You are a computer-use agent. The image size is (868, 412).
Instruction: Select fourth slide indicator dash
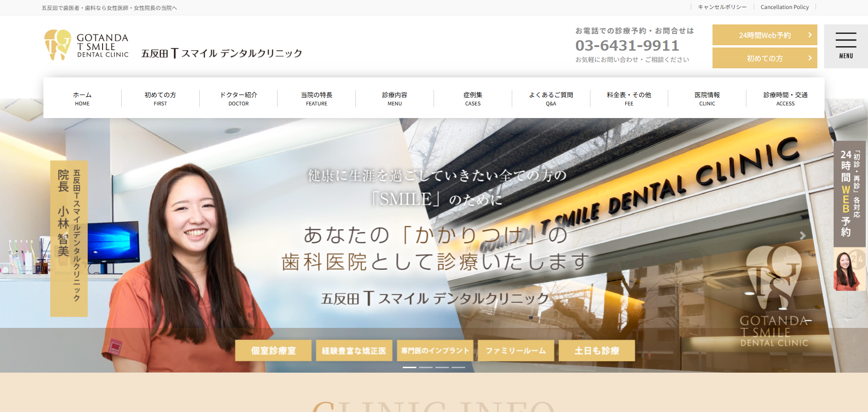click(x=458, y=367)
